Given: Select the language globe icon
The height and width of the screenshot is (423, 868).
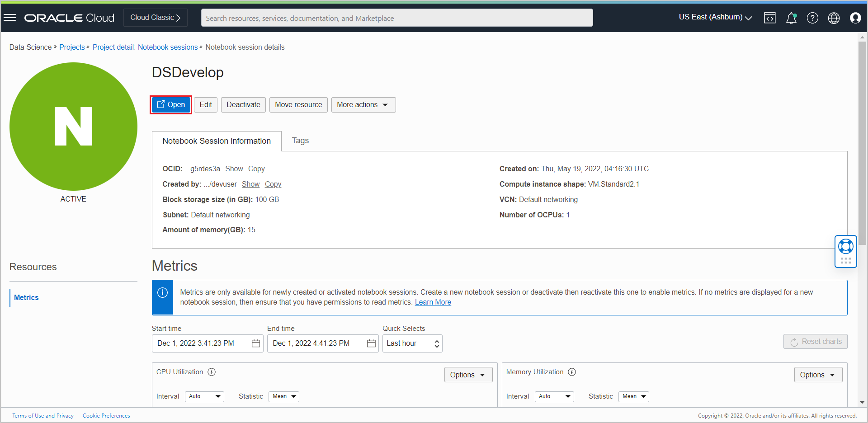Looking at the screenshot, I should click(834, 18).
